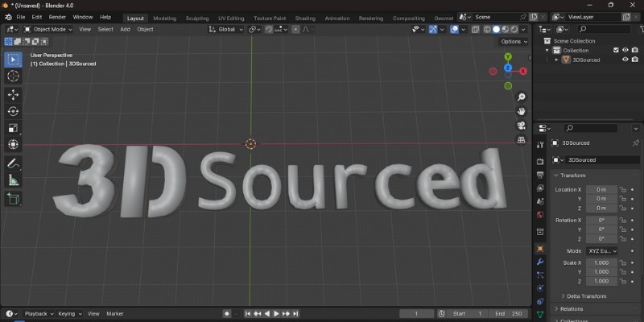Open the Particles properties tab
Image resolution: width=644 pixels, height=322 pixels.
coord(540,275)
